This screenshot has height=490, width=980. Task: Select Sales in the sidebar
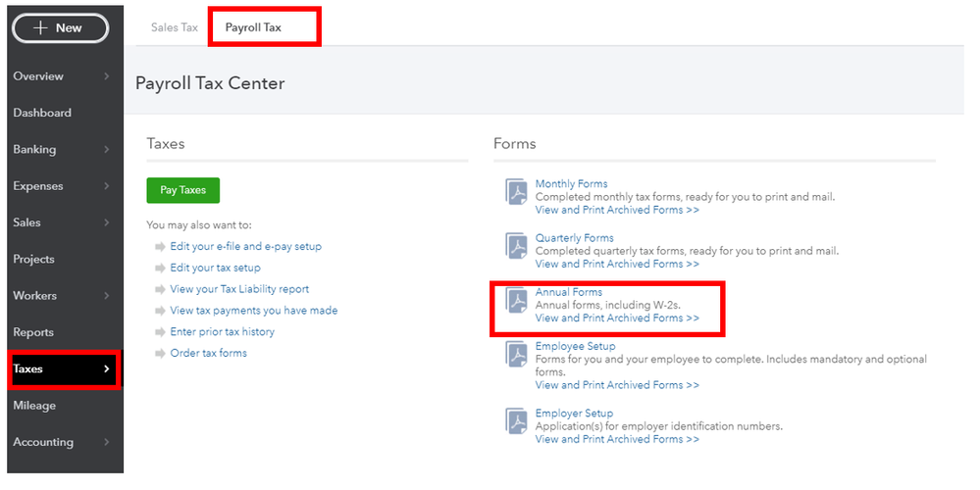click(26, 222)
